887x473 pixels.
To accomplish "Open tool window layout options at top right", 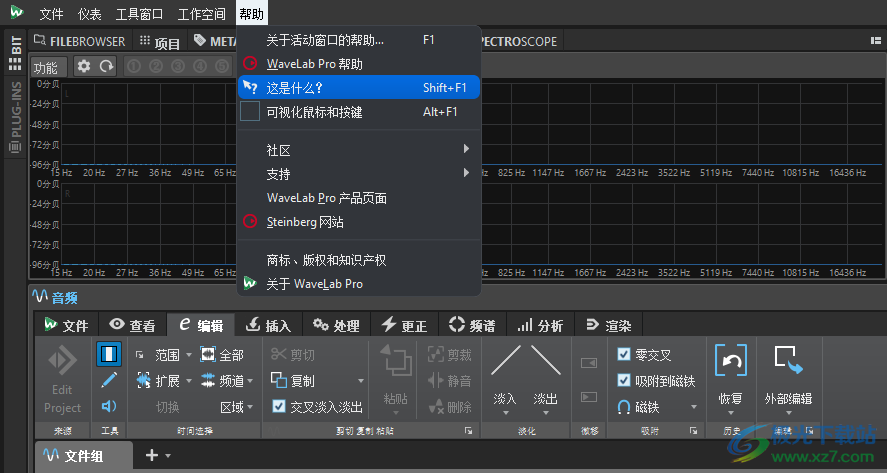I will coord(876,41).
